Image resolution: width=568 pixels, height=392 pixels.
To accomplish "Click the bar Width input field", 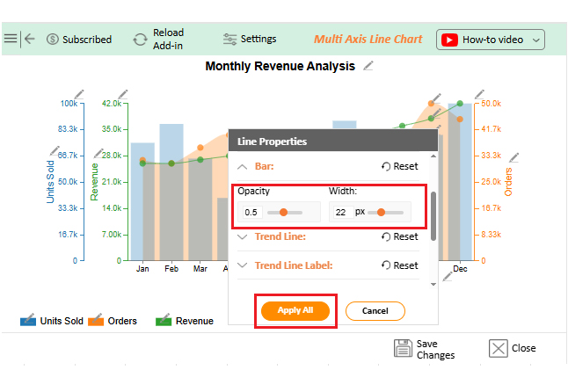I will coord(340,212).
